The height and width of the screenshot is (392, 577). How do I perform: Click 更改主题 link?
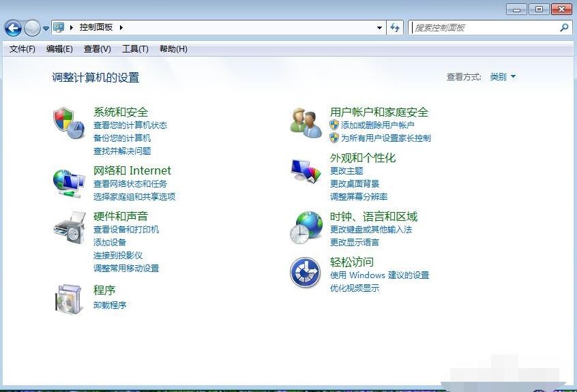[x=346, y=171]
